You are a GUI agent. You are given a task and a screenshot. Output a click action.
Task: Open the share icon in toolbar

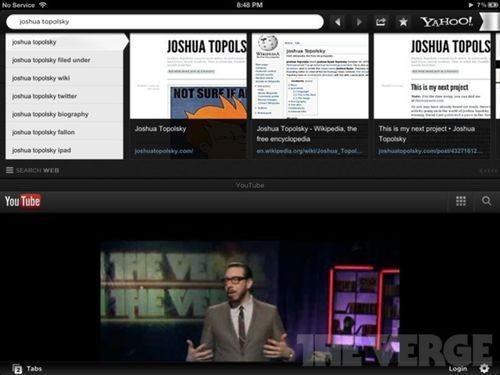click(381, 22)
